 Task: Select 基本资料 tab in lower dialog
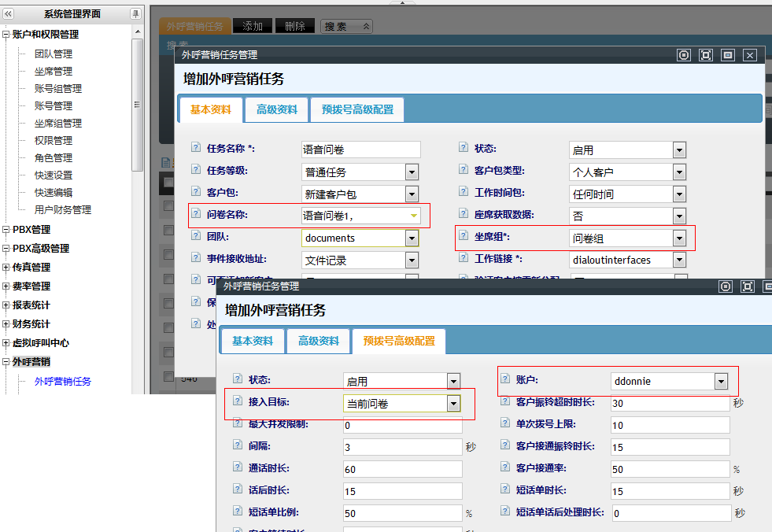click(253, 341)
